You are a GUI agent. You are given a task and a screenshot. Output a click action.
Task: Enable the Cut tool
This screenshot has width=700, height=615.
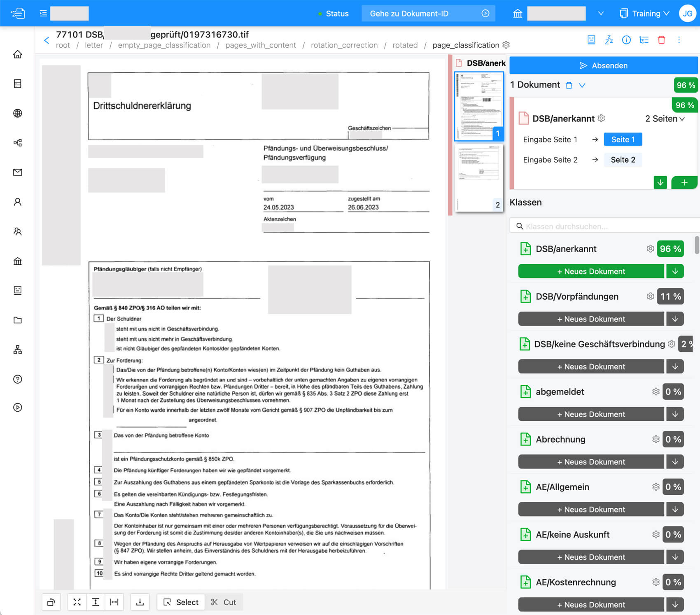click(x=224, y=602)
